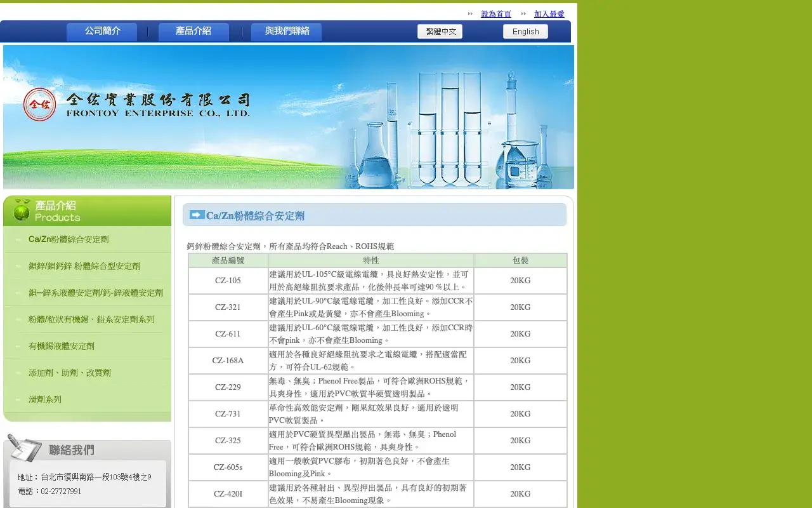Switch language to 繁體中文
Screen dimensions: 812x508
440,32
